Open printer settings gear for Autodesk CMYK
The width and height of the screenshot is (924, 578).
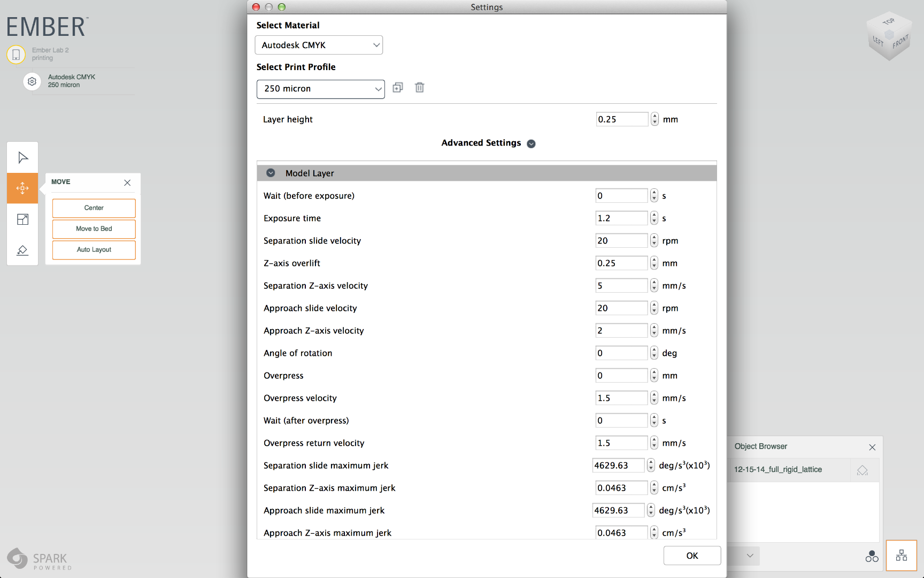click(32, 81)
